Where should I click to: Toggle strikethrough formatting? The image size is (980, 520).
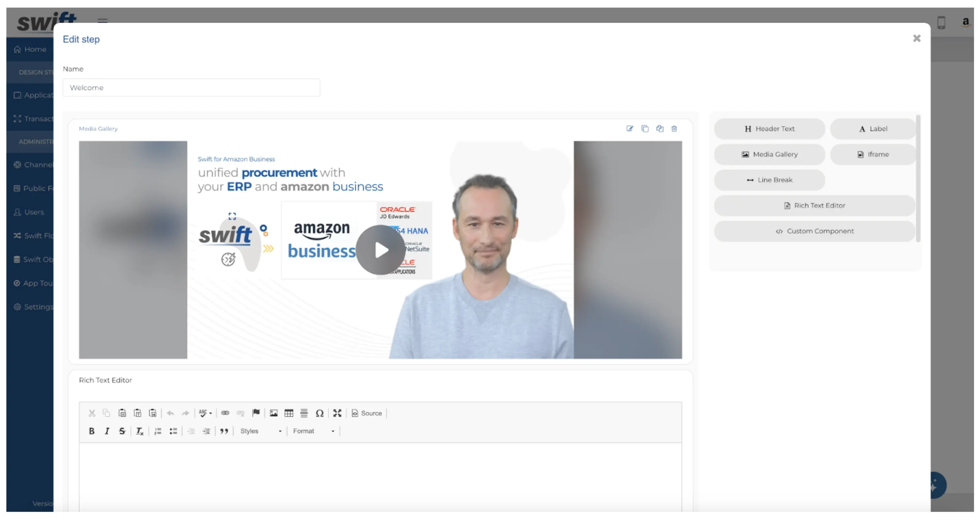[122, 431]
